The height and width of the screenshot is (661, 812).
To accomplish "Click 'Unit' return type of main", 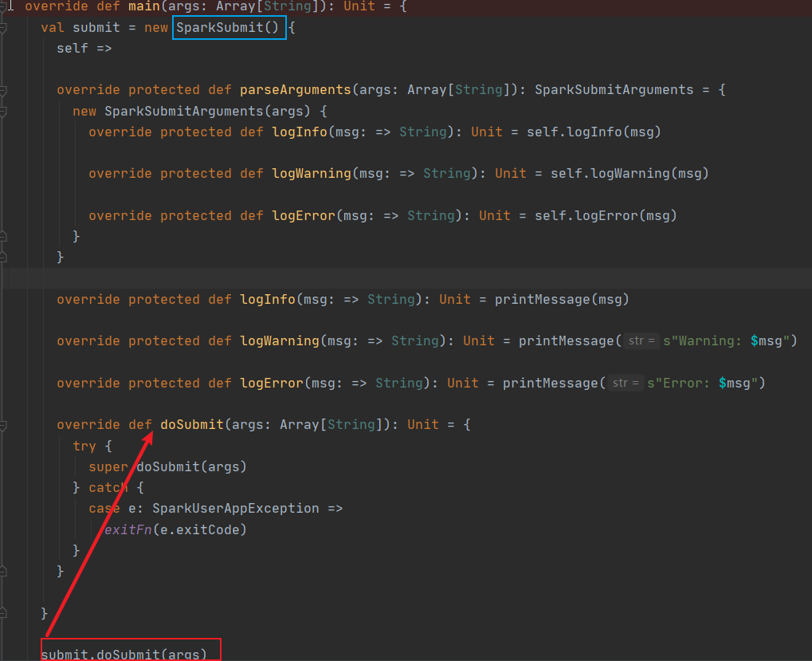I will [x=359, y=6].
